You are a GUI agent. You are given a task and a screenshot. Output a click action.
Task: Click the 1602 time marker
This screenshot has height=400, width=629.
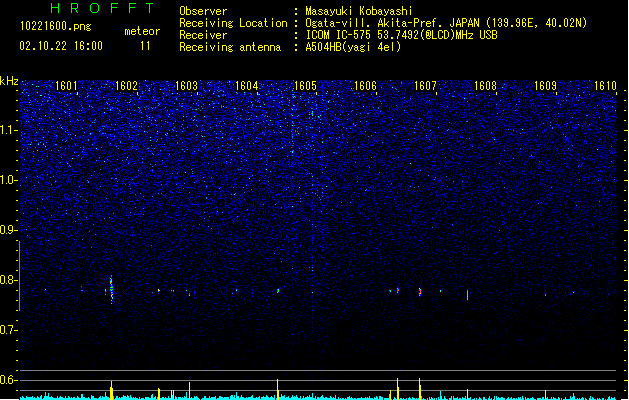(126, 86)
